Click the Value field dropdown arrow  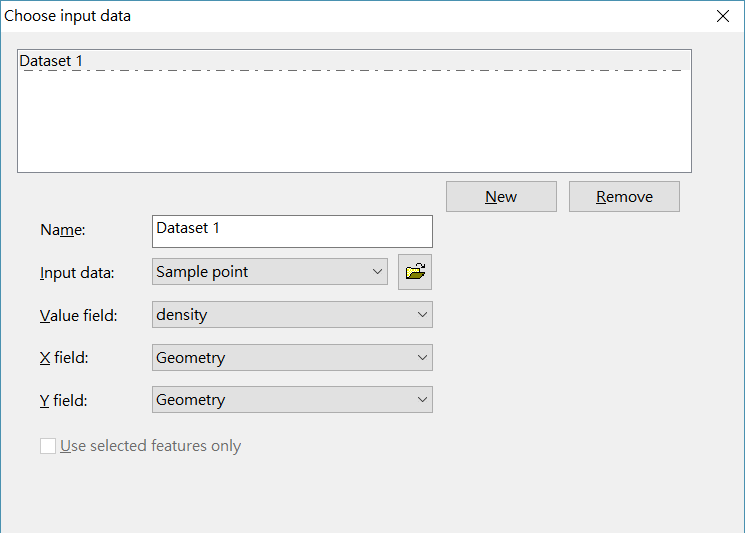422,314
